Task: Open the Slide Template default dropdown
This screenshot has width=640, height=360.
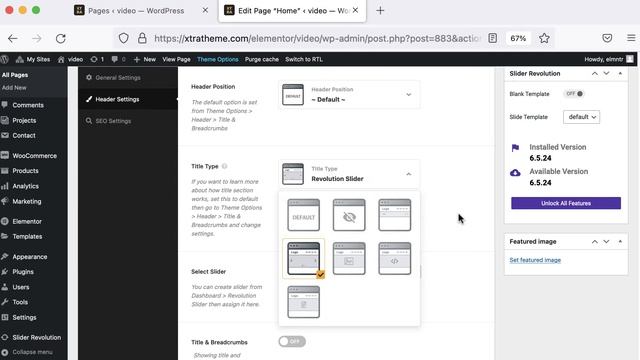Action: [581, 117]
